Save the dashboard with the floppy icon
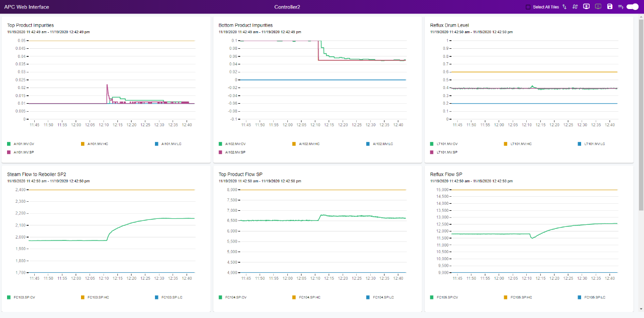This screenshot has height=318, width=644. (610, 7)
